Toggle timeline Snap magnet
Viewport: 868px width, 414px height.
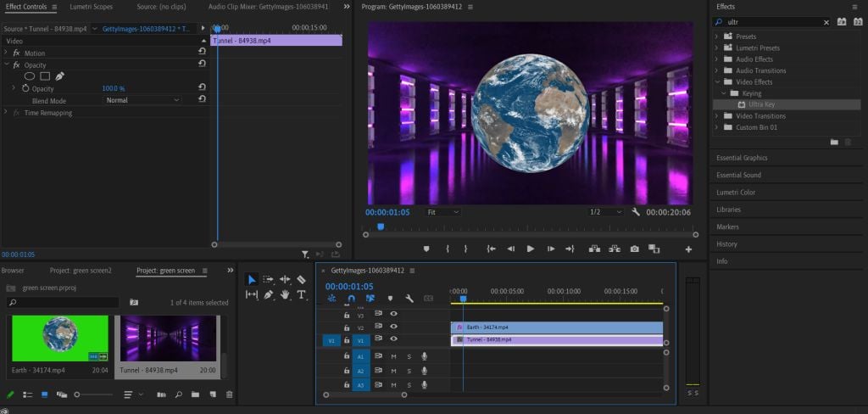click(x=351, y=299)
